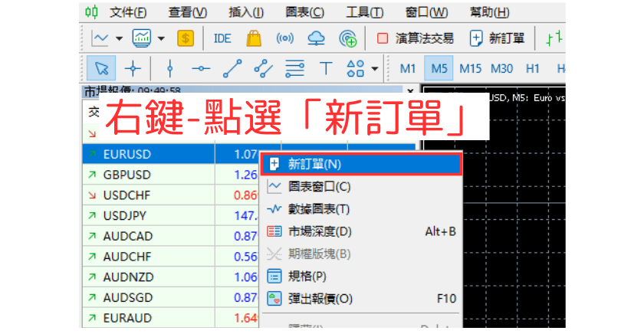The width and height of the screenshot is (644, 334).
Task: Open the 插入(I) menu
Action: click(x=246, y=12)
